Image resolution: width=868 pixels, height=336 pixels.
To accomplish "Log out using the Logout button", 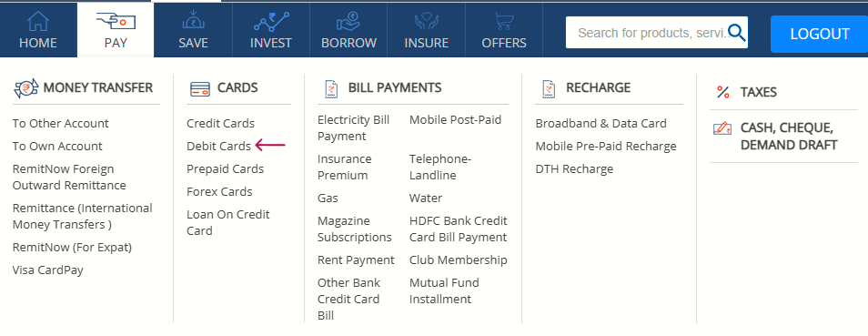I will [819, 34].
